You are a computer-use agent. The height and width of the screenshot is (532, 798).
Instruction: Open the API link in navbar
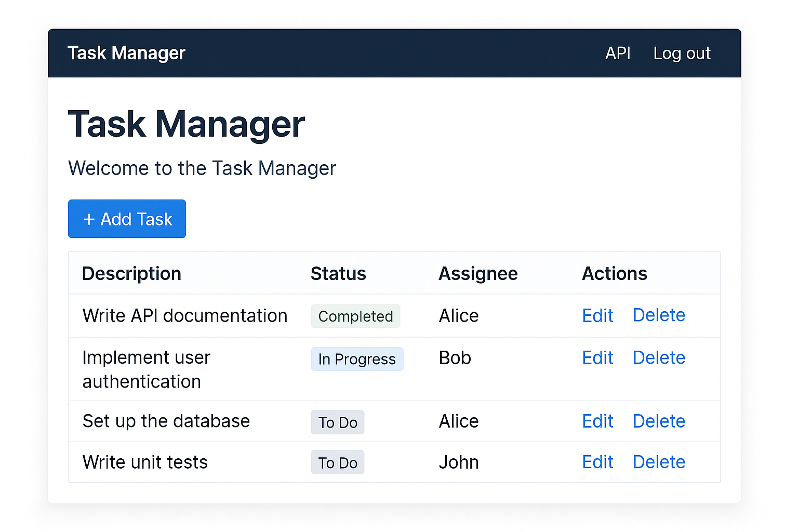(617, 53)
